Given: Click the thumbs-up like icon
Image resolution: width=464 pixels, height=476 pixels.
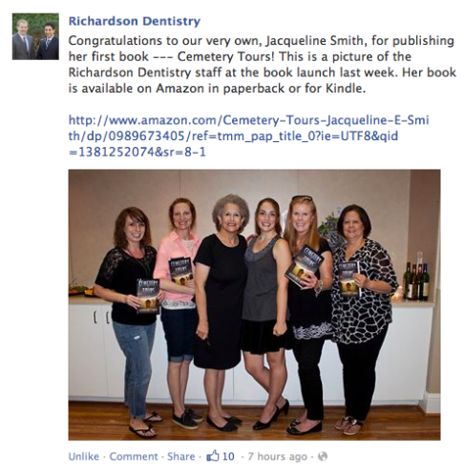Looking at the screenshot, I should (x=213, y=455).
